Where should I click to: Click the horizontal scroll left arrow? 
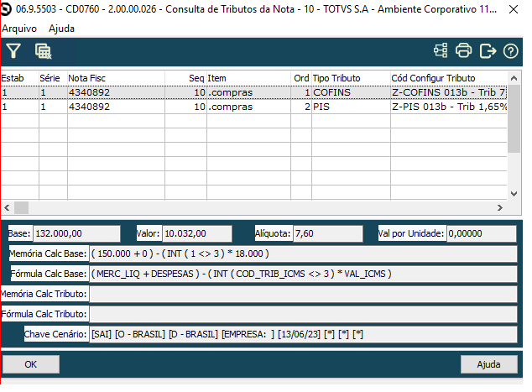coord(7,207)
